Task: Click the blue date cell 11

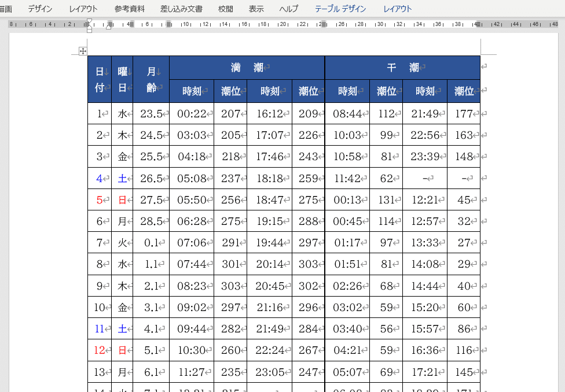Action: [x=100, y=328]
